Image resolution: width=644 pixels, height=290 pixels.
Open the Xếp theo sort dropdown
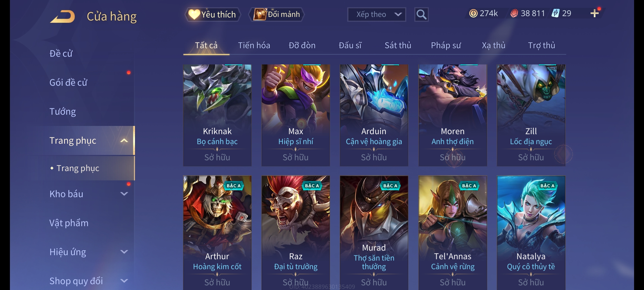376,15
